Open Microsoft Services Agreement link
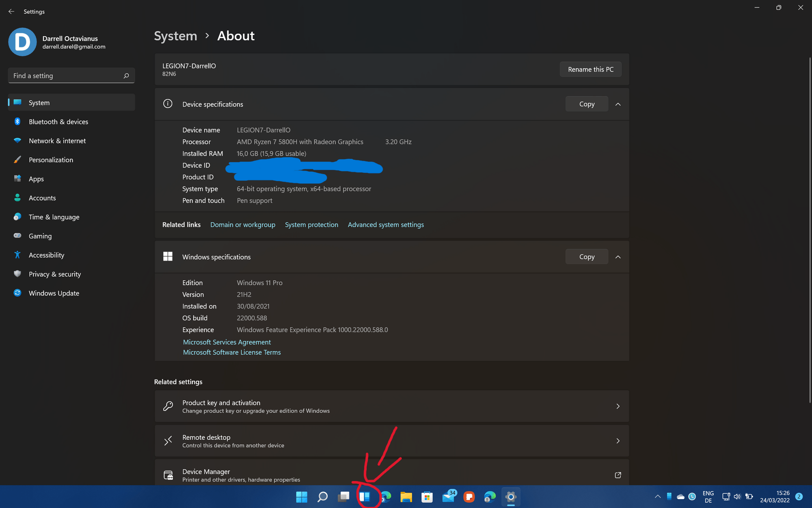Image resolution: width=812 pixels, height=508 pixels. pyautogui.click(x=227, y=342)
